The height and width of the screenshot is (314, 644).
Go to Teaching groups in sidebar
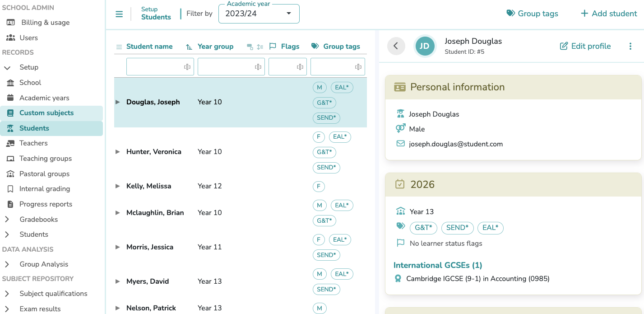(45, 159)
